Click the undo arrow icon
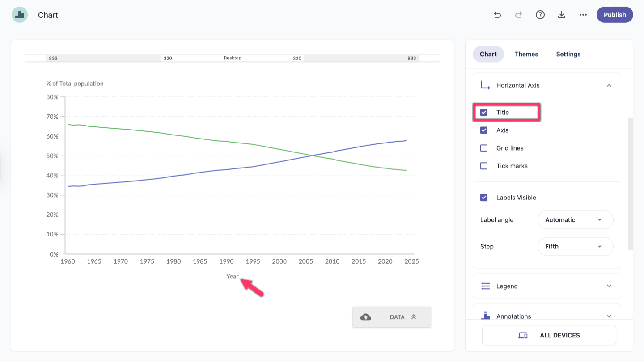 [x=497, y=15]
